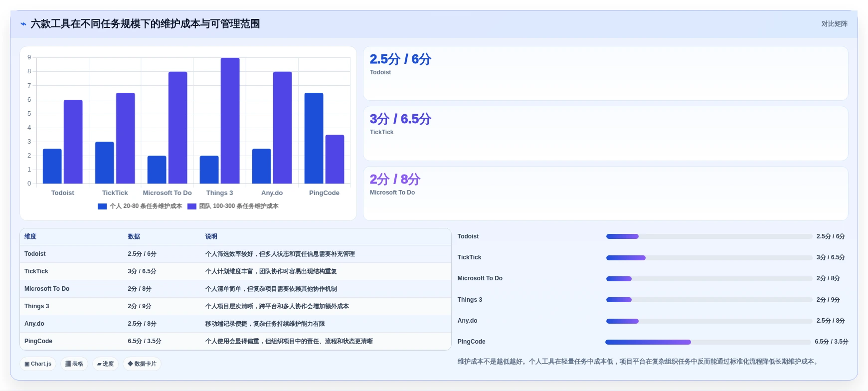Click TickTick's team-cost bar in the chart
This screenshot has height=391, width=868.
(126, 138)
